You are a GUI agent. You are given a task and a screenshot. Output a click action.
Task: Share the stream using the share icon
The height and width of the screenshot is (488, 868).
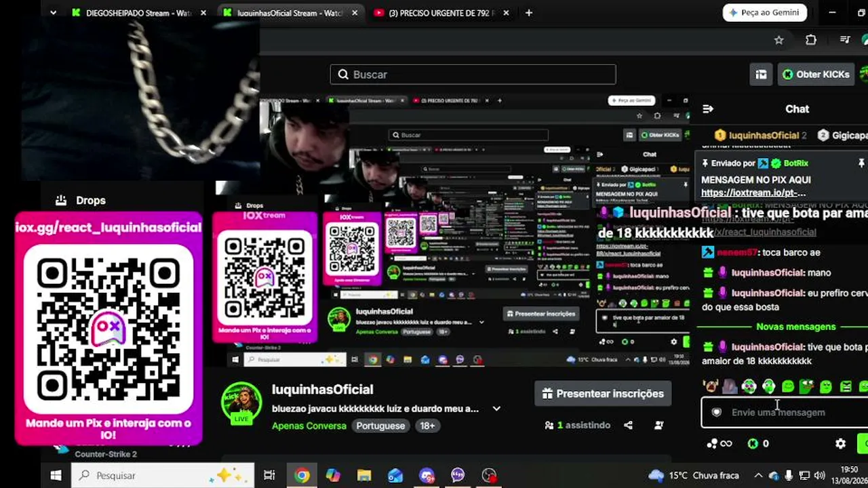click(628, 426)
